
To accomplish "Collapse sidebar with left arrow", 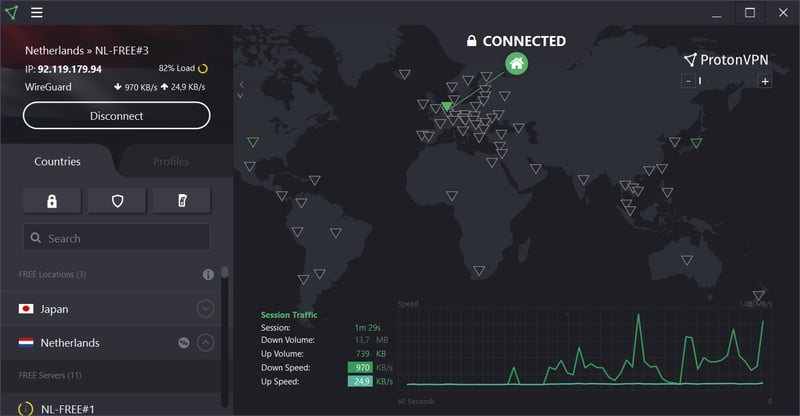I will point(241,84).
